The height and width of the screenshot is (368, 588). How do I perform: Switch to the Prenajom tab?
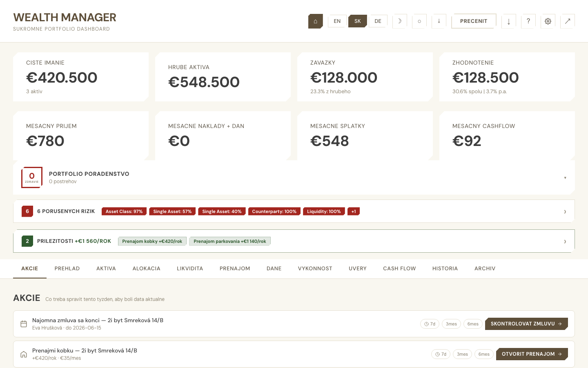[235, 269]
